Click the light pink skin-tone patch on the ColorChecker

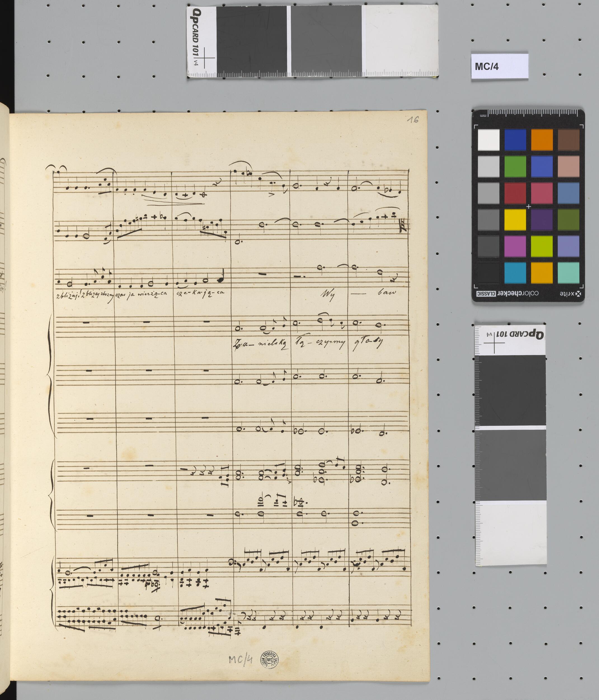(569, 166)
